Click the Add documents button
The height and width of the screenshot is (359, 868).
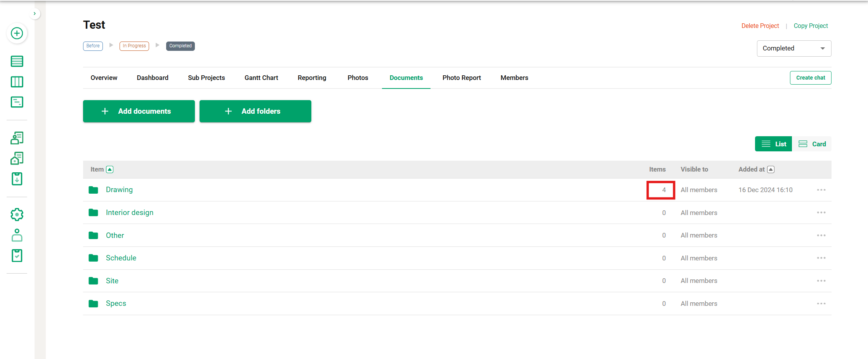pyautogui.click(x=139, y=111)
